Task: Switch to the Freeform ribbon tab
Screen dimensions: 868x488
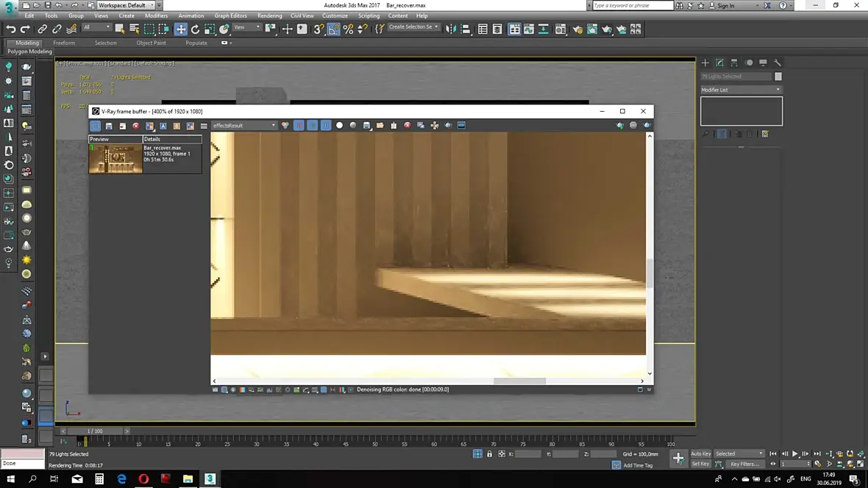Action: [64, 43]
